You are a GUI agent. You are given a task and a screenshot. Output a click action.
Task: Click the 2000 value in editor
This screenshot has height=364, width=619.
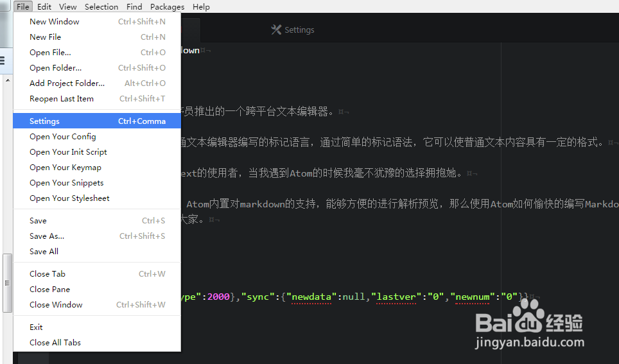pos(218,297)
